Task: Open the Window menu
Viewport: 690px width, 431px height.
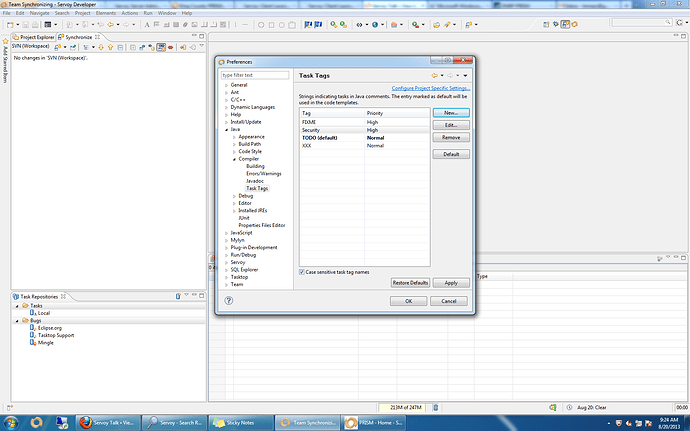Action: [x=167, y=13]
